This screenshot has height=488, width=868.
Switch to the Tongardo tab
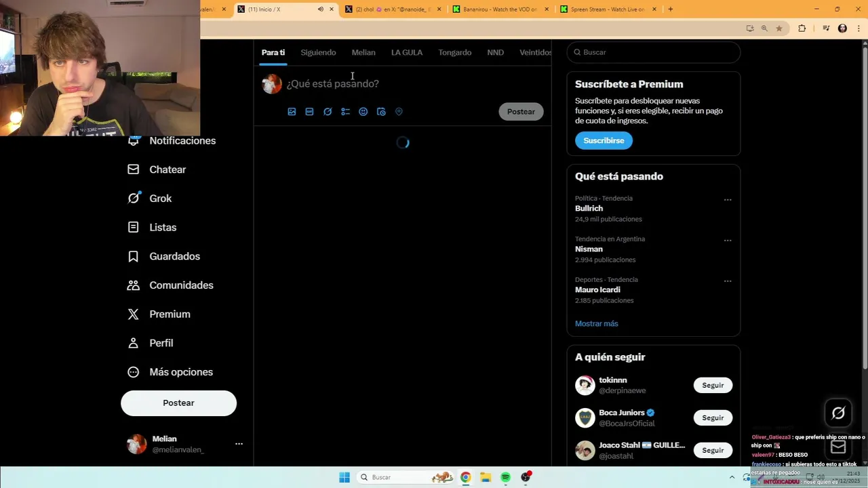tap(455, 52)
